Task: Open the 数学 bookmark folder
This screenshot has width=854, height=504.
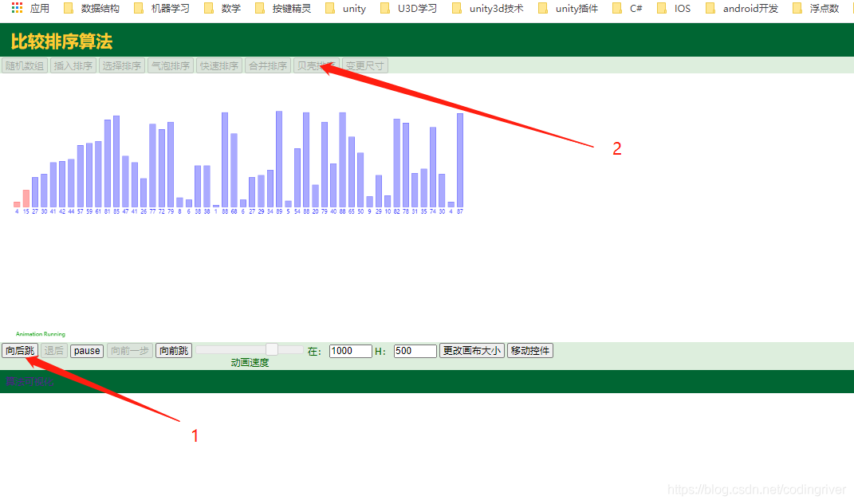Action: (222, 8)
